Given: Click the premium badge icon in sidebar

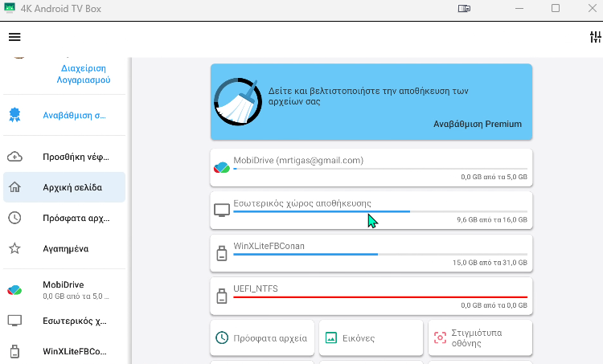Looking at the screenshot, I should click(14, 115).
